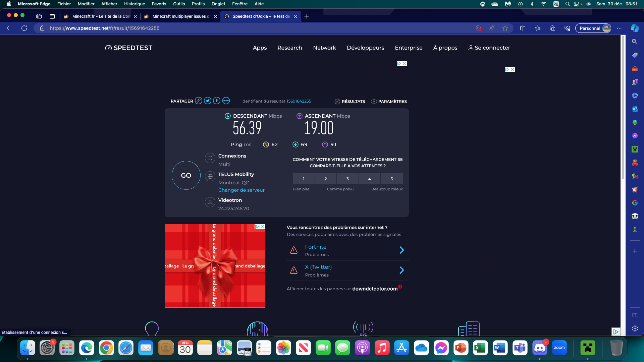Open the Google icon in Edge sidebar
Screen dimensions: 644x362
tap(635, 203)
